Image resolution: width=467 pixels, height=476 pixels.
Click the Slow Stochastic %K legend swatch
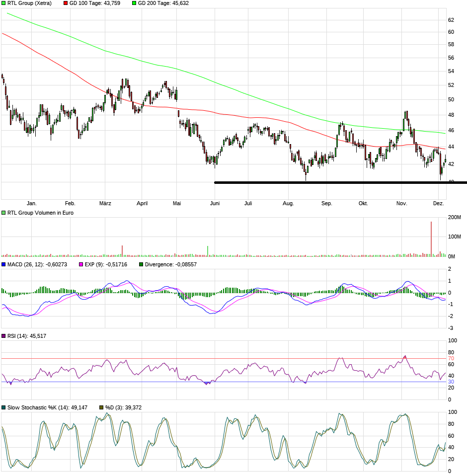[4, 407]
